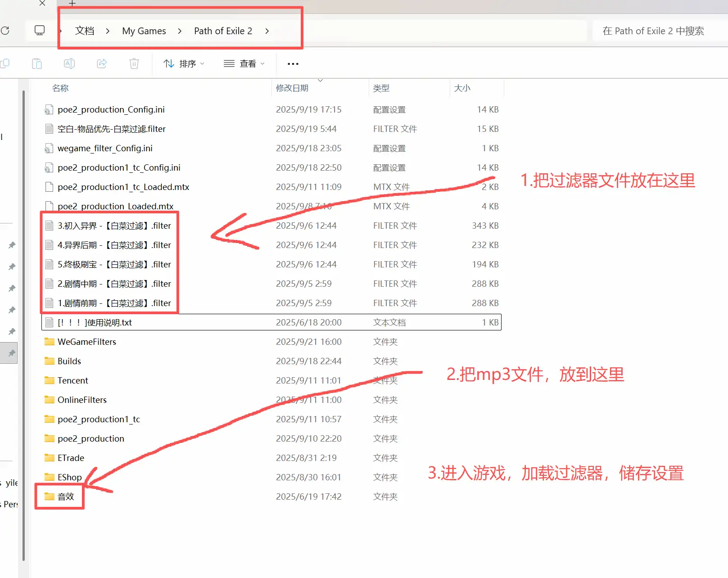Click the Paste clipboard icon in toolbar
Viewport: 728px width, 578px height.
[37, 63]
